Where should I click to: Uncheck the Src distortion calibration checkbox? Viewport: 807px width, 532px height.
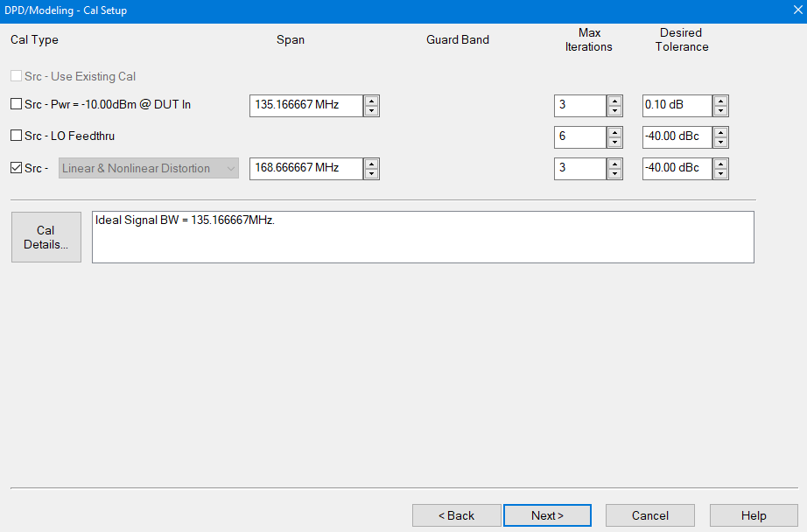[16, 168]
